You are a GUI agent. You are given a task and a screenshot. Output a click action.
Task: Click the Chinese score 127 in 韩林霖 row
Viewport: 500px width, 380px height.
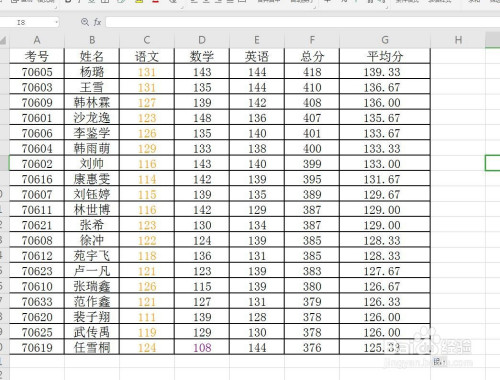(x=147, y=102)
